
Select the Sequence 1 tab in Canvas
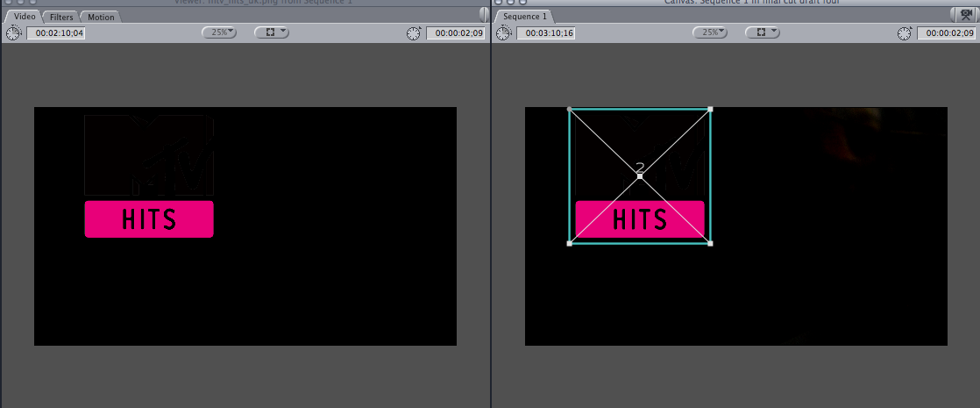tap(526, 17)
